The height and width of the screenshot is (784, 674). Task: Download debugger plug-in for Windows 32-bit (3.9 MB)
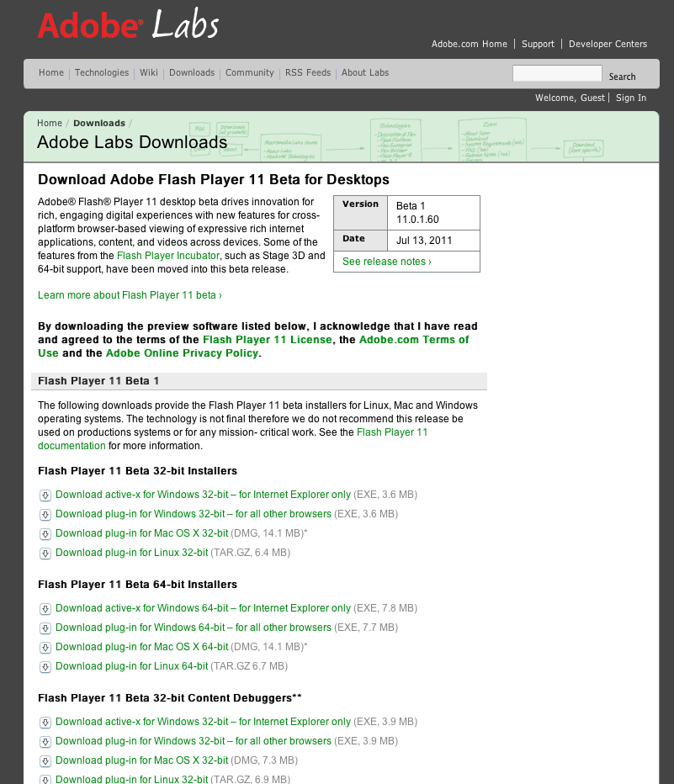194,741
